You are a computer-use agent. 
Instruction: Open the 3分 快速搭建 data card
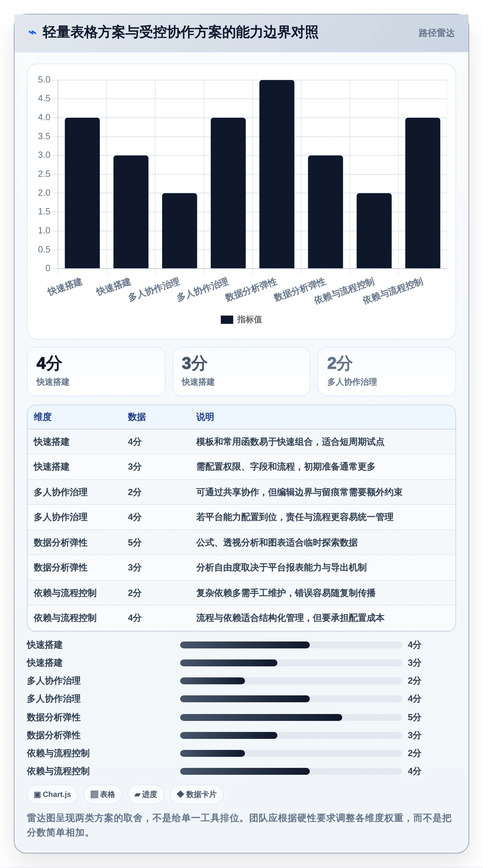click(x=241, y=372)
